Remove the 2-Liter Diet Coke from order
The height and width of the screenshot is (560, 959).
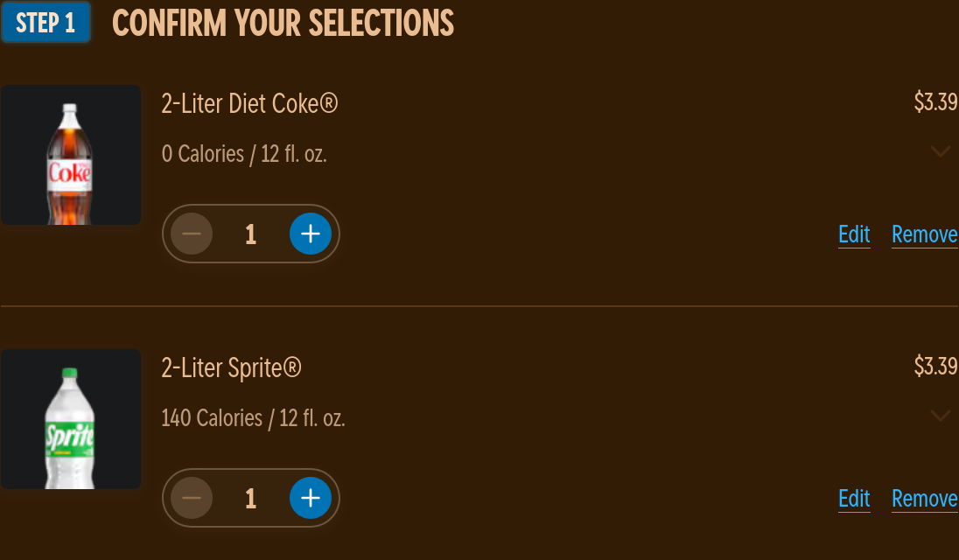pyautogui.click(x=924, y=234)
